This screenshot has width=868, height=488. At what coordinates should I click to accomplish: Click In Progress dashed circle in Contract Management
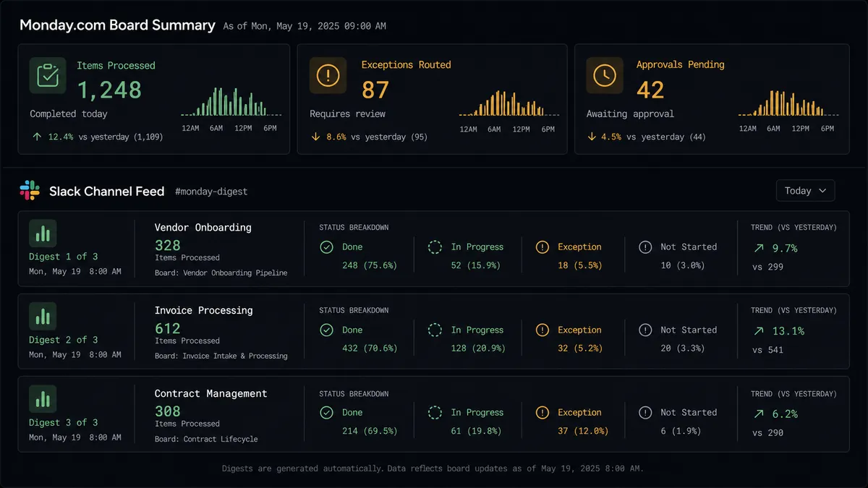[435, 413]
